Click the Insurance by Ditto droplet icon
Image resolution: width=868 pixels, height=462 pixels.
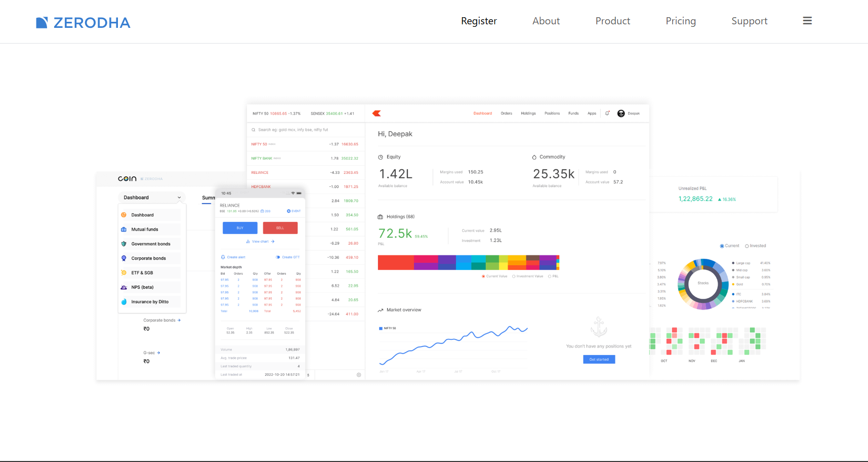(x=124, y=301)
